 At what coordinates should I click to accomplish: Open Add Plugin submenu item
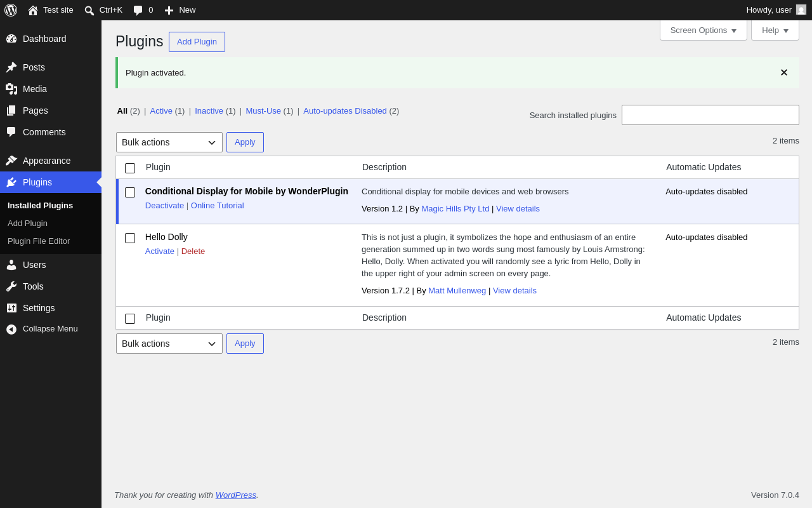(x=27, y=224)
